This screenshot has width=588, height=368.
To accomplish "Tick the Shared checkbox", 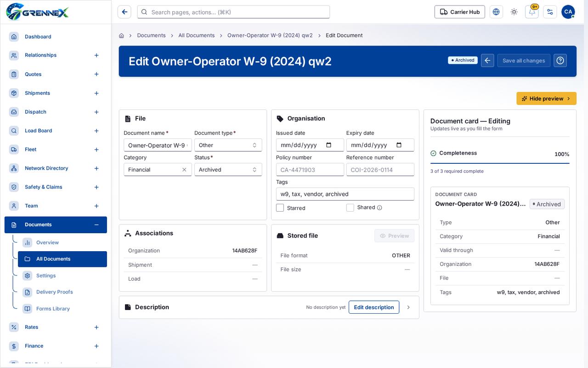I will (350, 208).
